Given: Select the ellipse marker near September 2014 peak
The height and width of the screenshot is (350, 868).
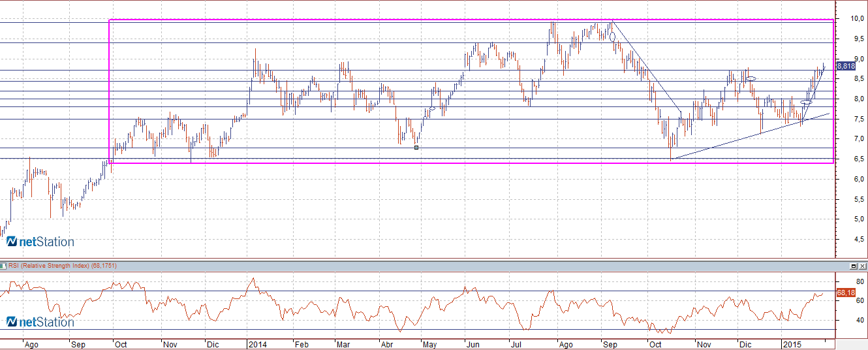Looking at the screenshot, I should tap(612, 37).
